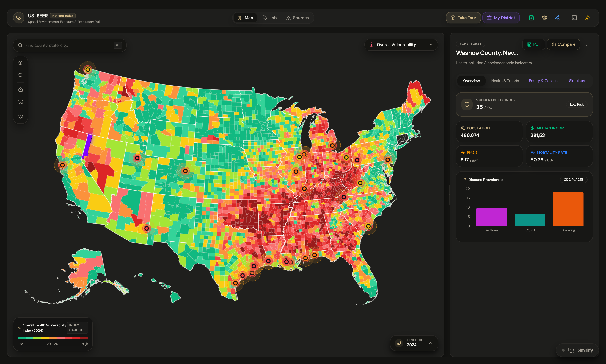Expand county panel to fullscreen
Screen dimensions: 606x364
coord(587,44)
